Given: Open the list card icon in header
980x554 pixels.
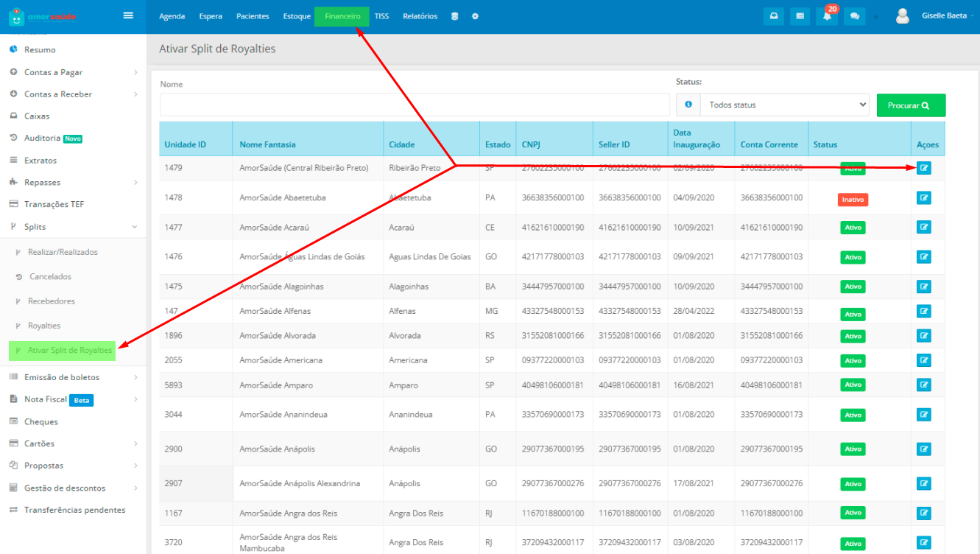Looking at the screenshot, I should point(800,16).
